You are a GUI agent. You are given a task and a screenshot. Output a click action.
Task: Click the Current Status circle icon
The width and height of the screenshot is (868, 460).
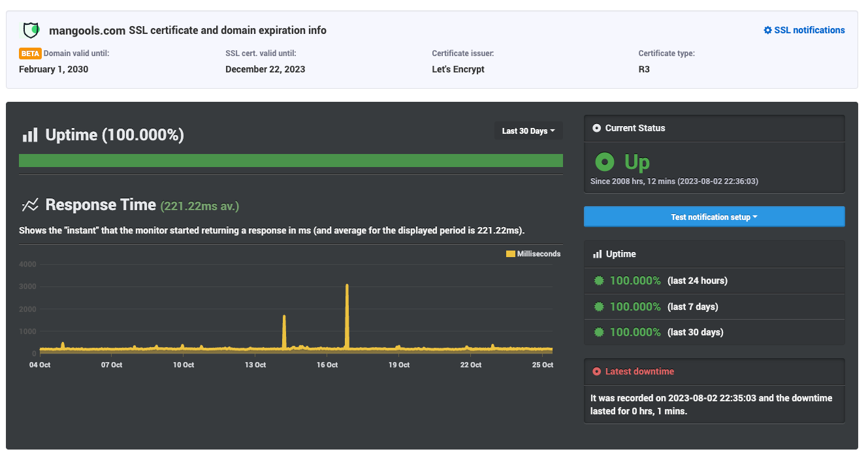pyautogui.click(x=596, y=128)
